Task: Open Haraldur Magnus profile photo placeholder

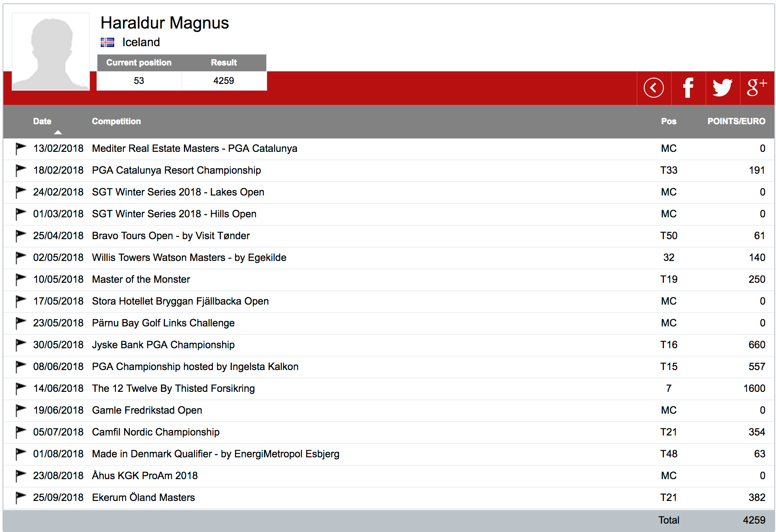Action: click(x=51, y=52)
